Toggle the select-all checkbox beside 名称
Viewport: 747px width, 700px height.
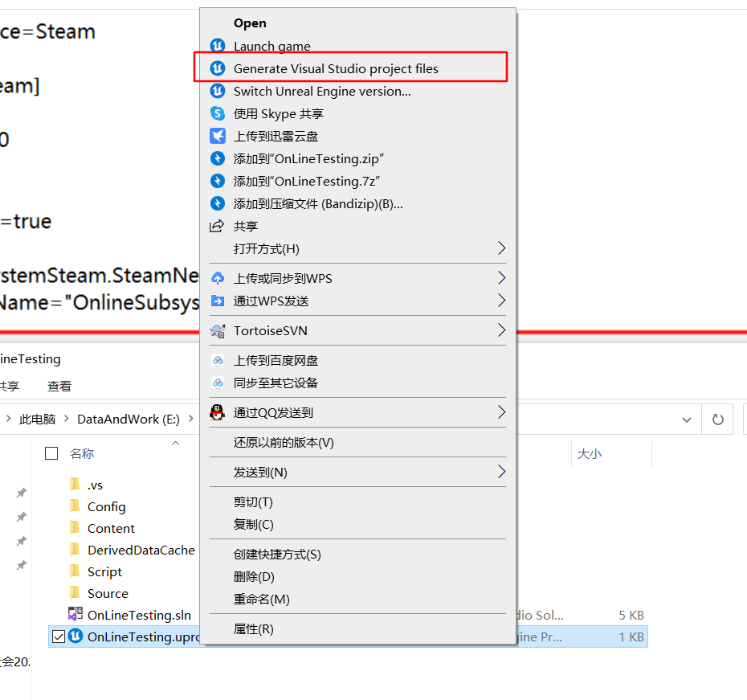click(x=51, y=453)
